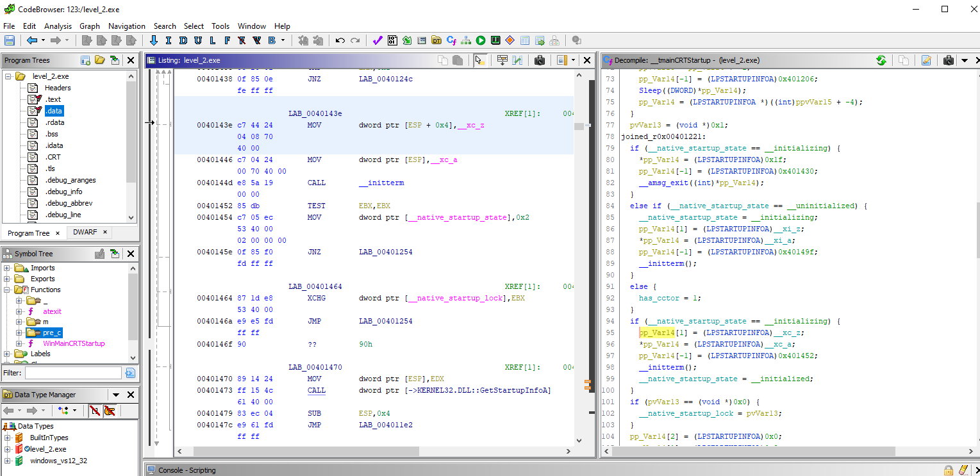Open the Data Type Manager DT toolbar icon

436,40
